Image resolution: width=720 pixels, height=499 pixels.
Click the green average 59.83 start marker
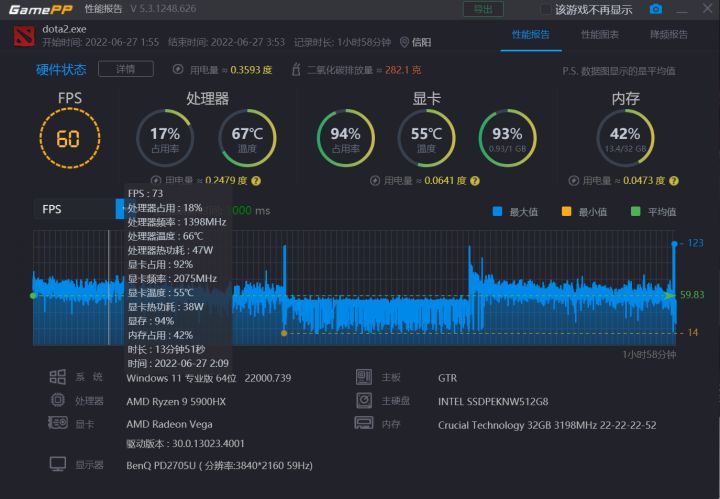coord(33,296)
